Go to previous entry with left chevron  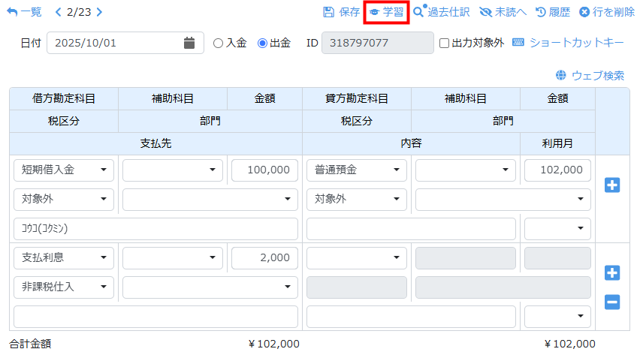[x=59, y=12]
